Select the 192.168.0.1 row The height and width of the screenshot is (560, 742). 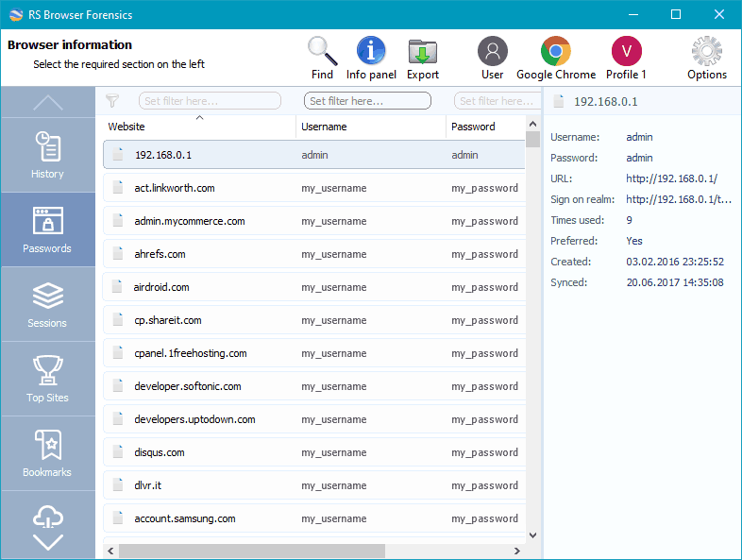[x=314, y=155]
